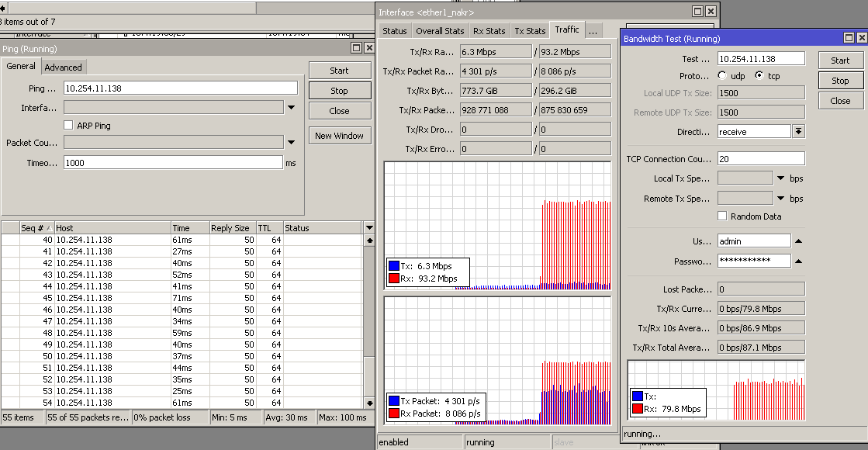Click the TCP Connection Count field
This screenshot has width=868, height=450.
click(760, 159)
